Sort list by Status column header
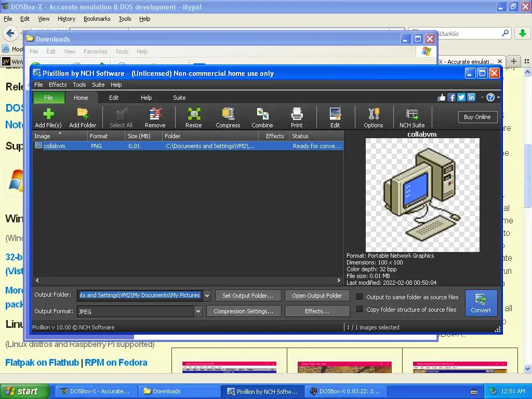 click(x=316, y=136)
